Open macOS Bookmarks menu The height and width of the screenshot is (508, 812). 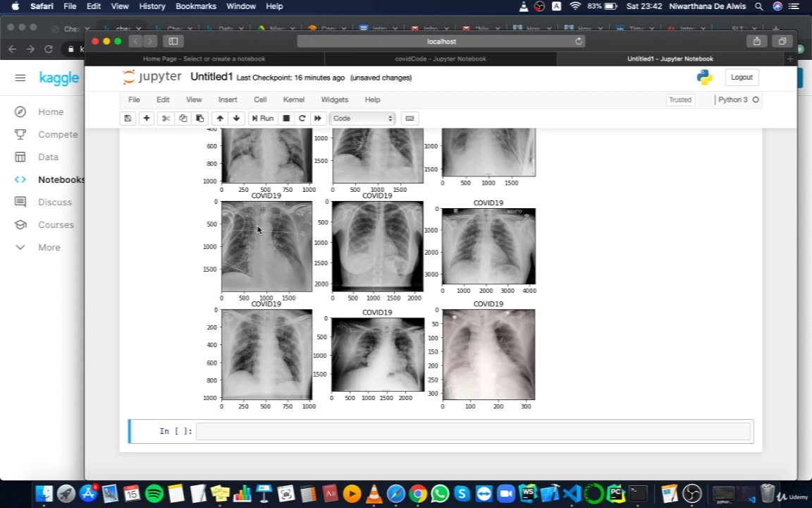coord(196,6)
